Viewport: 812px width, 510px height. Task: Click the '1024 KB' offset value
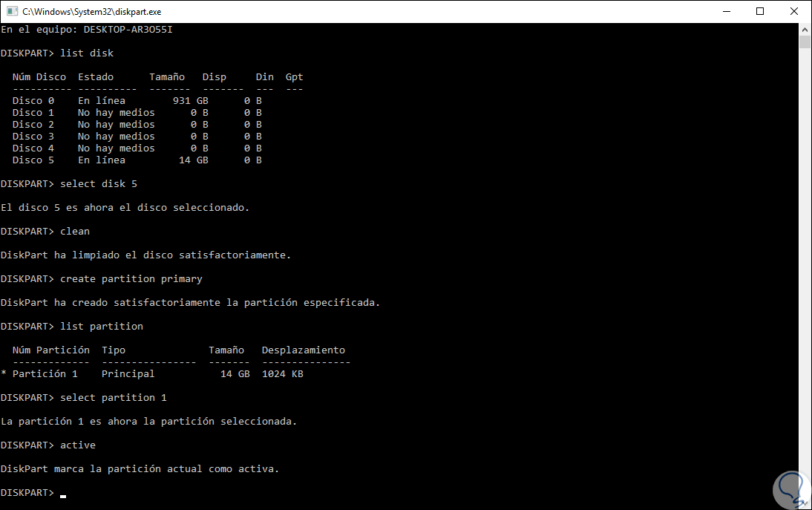[x=282, y=374]
